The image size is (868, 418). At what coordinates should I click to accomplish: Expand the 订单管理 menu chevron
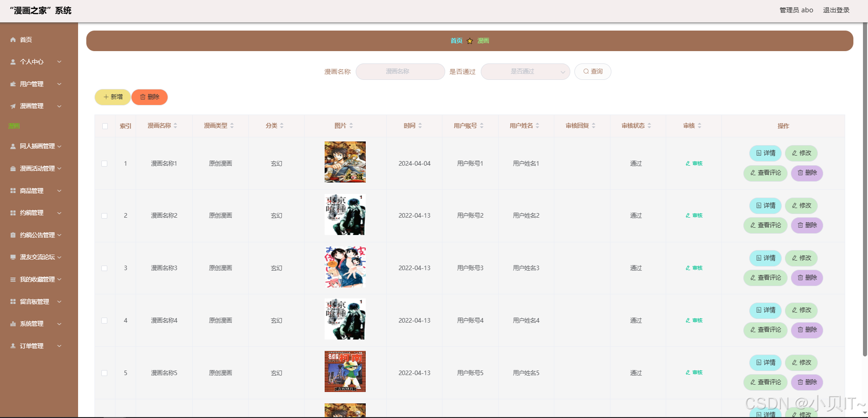pyautogui.click(x=59, y=346)
